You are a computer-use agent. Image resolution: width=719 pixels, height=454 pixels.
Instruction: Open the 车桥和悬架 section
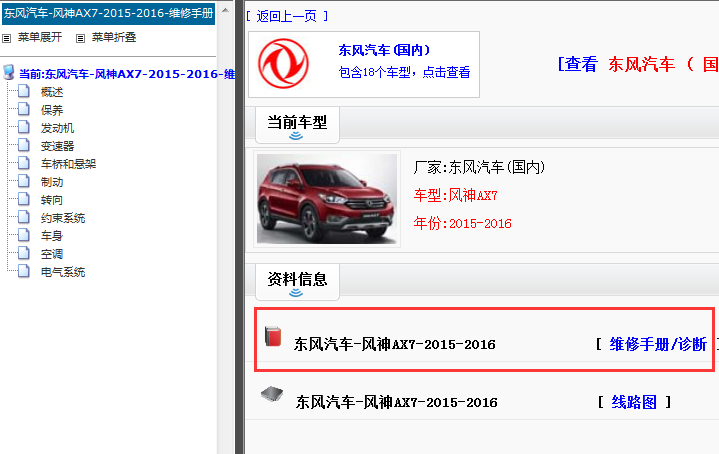(x=68, y=164)
